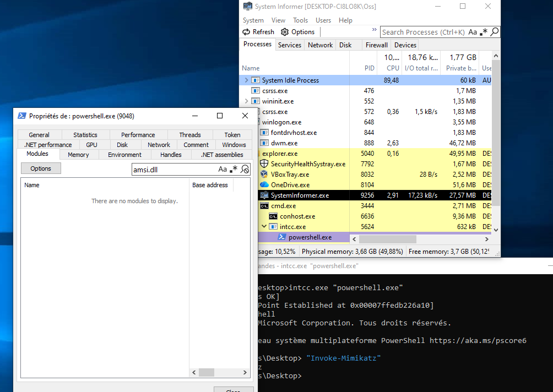The image size is (553, 392).
Task: Select the dwm.exe process icon
Action: 264,143
